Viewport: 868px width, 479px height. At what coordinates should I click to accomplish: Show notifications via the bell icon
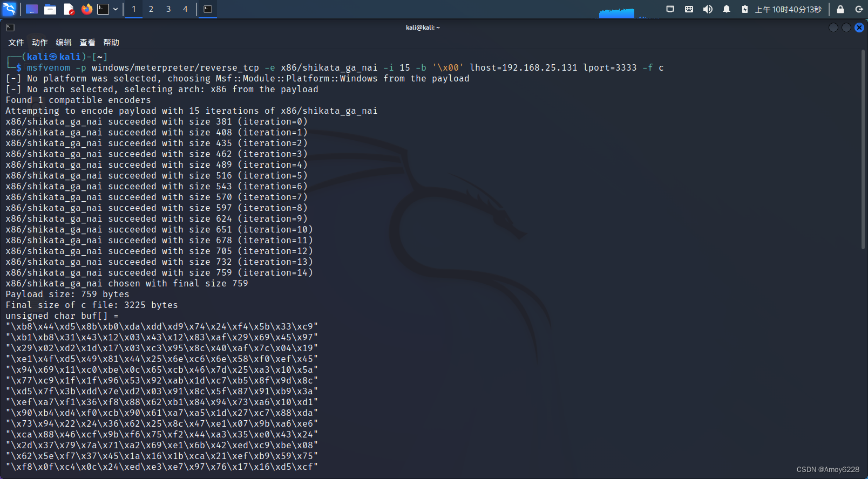click(727, 9)
